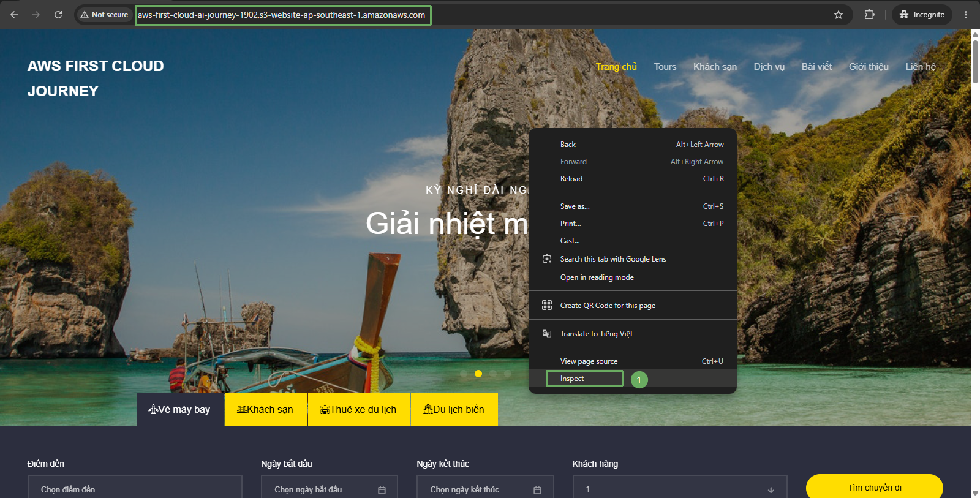Choose View page source
The width and height of the screenshot is (980, 498).
pos(633,361)
